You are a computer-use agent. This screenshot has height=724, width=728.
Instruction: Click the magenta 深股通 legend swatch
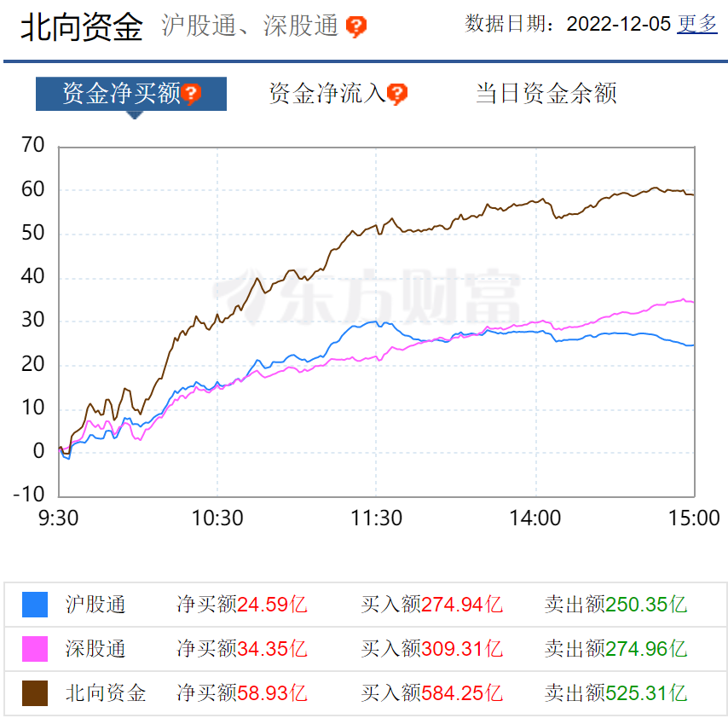[35, 649]
